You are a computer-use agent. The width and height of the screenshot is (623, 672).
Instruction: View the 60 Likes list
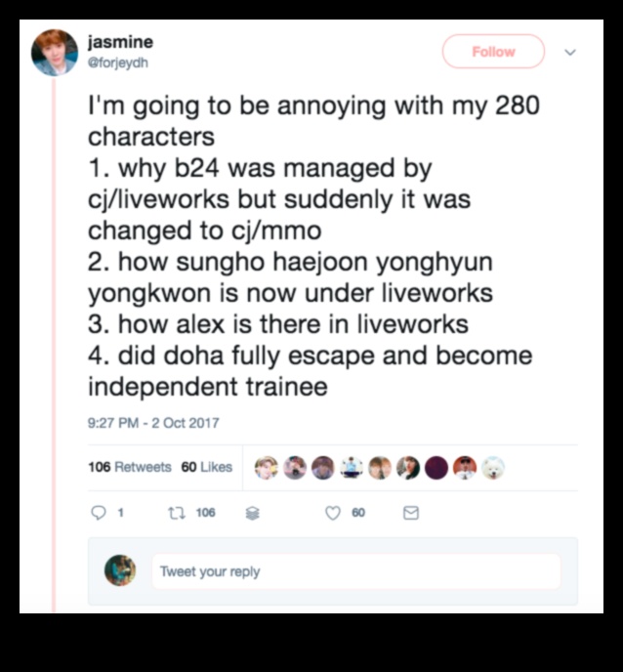click(206, 467)
